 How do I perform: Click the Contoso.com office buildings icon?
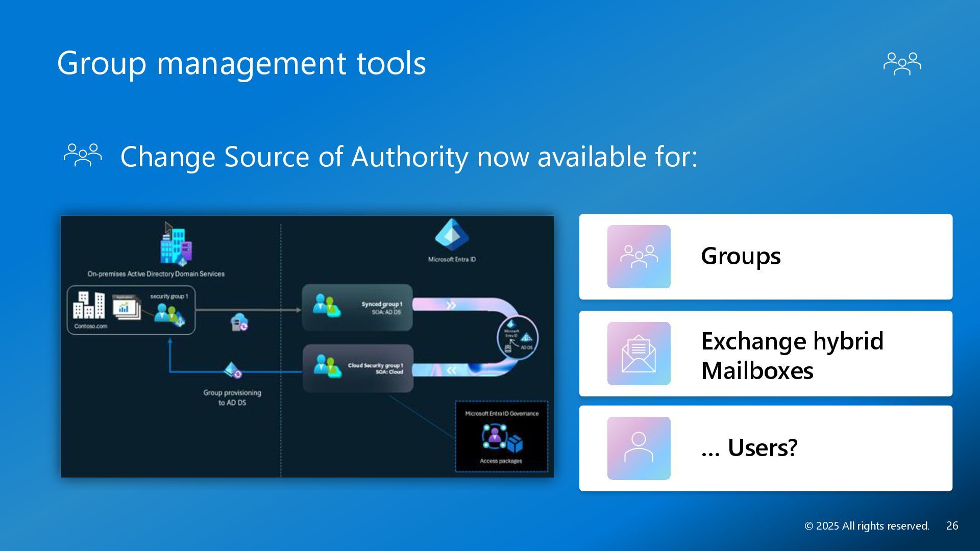pos(89,305)
